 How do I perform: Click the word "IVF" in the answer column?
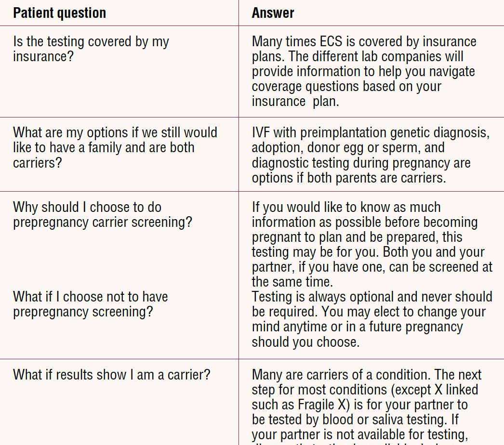point(261,132)
